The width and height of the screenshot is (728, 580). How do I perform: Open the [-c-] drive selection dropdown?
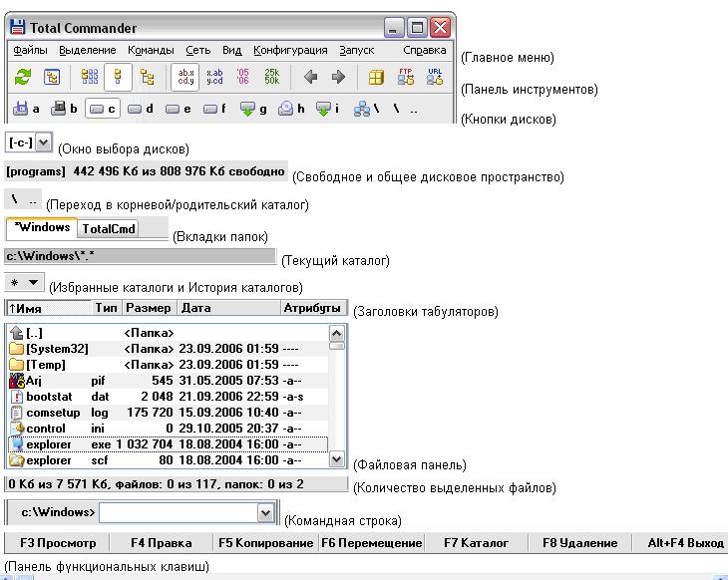pos(43,142)
